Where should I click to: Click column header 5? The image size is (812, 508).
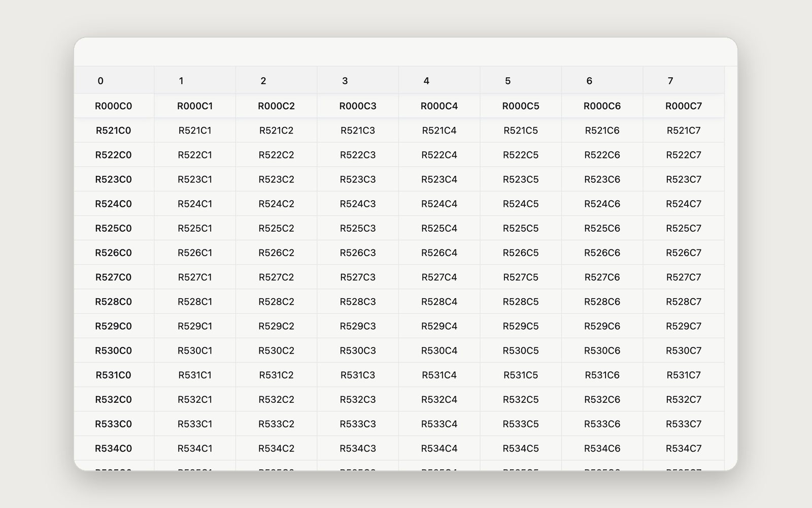pyautogui.click(x=521, y=80)
